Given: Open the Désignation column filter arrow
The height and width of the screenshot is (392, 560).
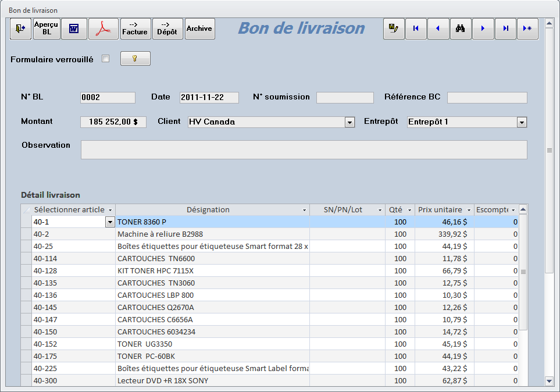Looking at the screenshot, I should [304, 210].
